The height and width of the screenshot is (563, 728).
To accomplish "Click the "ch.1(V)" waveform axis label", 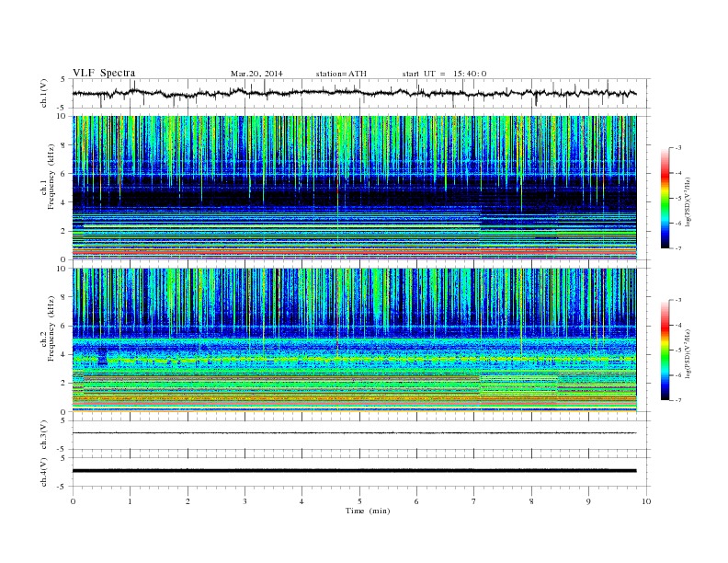I will [x=44, y=93].
